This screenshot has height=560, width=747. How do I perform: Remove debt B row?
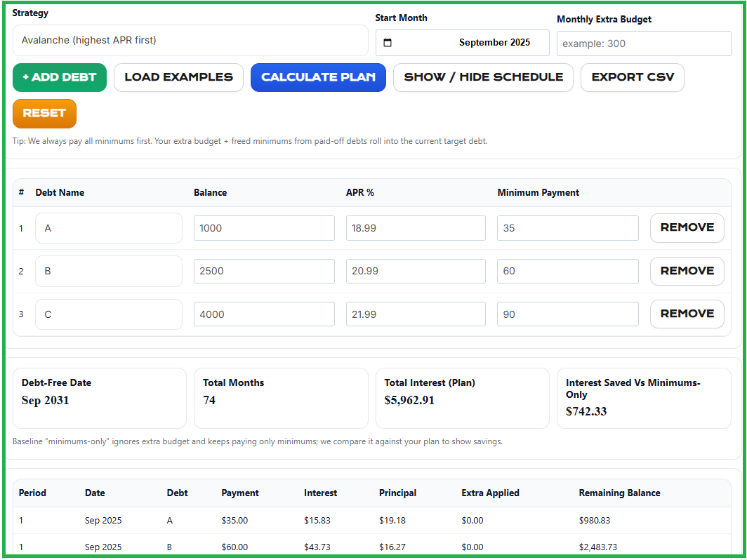pyautogui.click(x=687, y=271)
